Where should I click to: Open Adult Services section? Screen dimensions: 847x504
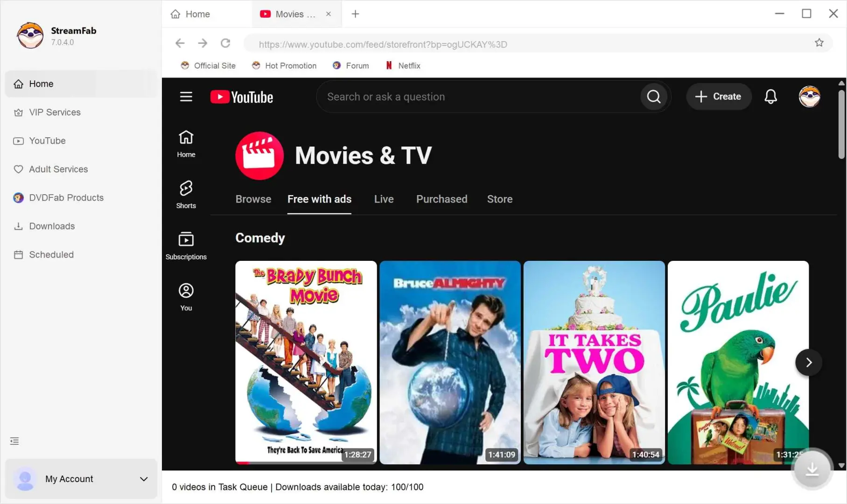81,169
